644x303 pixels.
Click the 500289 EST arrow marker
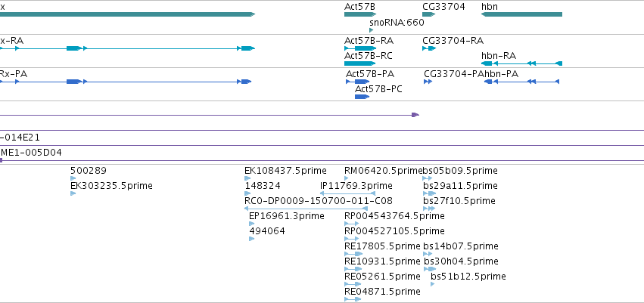[x=73, y=178]
